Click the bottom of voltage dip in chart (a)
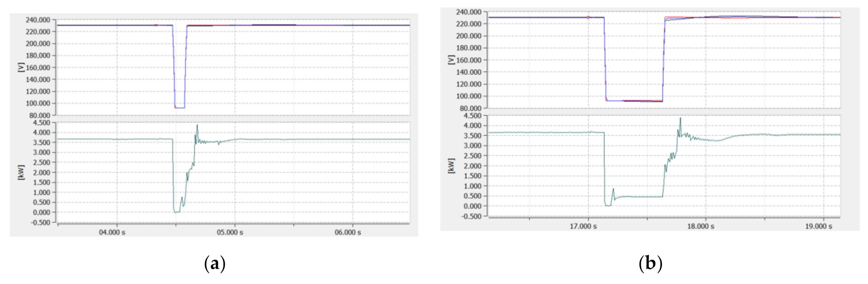This screenshot has width=868, height=284. pyautogui.click(x=180, y=108)
